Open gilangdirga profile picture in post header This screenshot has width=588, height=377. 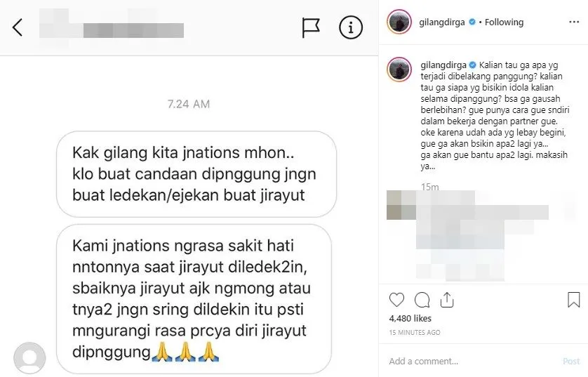[399, 22]
